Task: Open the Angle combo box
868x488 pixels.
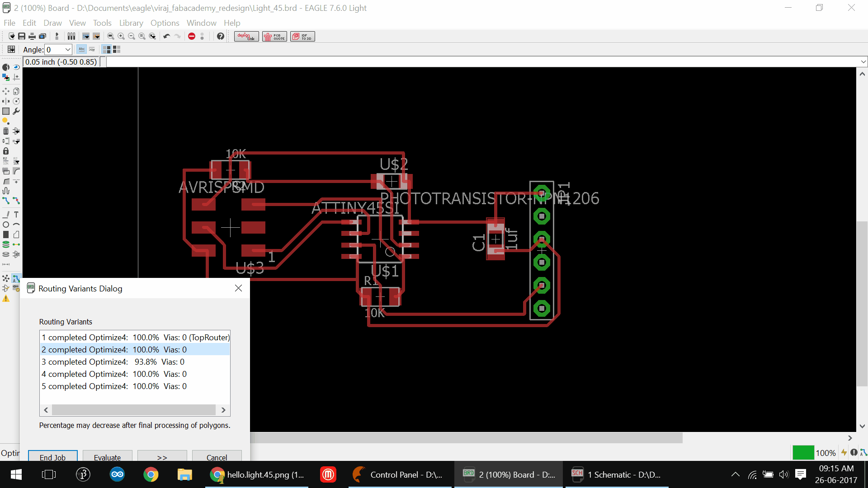Action: tap(59, 50)
